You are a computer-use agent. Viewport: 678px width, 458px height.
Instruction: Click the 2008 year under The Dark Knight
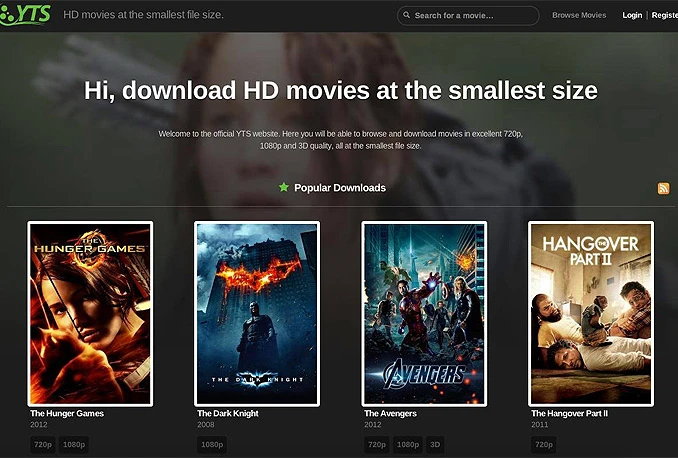click(206, 425)
